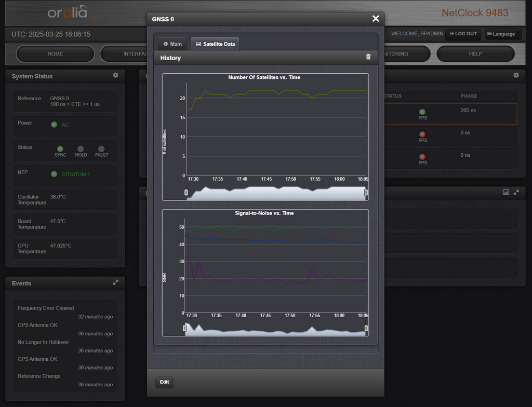
Task: Click CPU Temperature 47.625°C value
Action: (x=61, y=246)
